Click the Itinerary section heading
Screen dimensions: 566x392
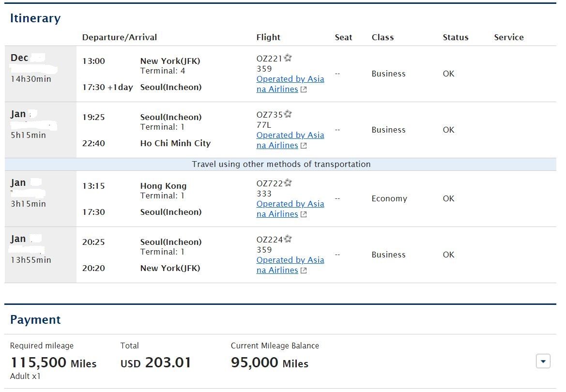(x=35, y=18)
